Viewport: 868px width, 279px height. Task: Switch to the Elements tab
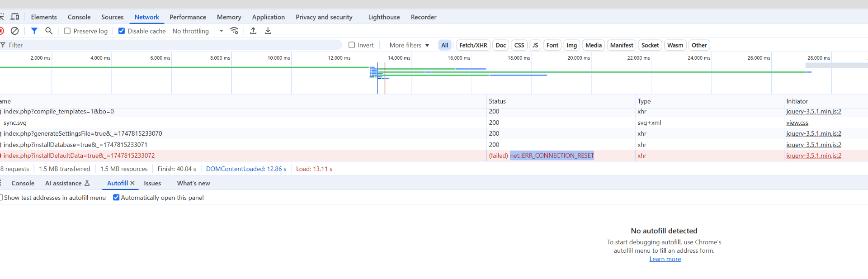pyautogui.click(x=44, y=17)
